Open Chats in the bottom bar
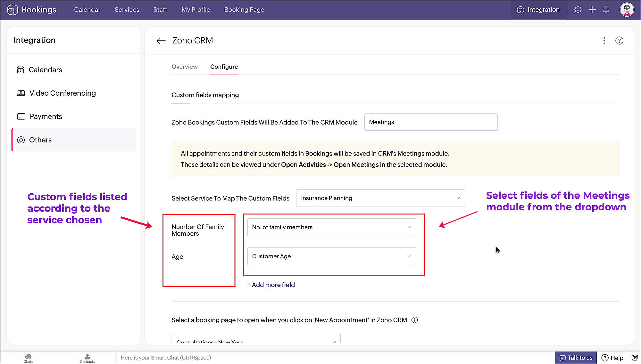This screenshot has width=641, height=364. (28, 359)
